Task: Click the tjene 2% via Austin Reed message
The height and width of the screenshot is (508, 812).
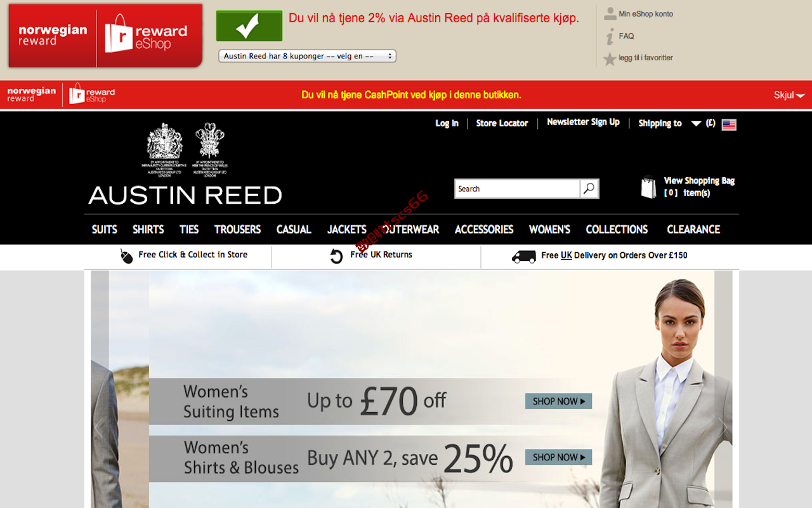Action: point(434,18)
